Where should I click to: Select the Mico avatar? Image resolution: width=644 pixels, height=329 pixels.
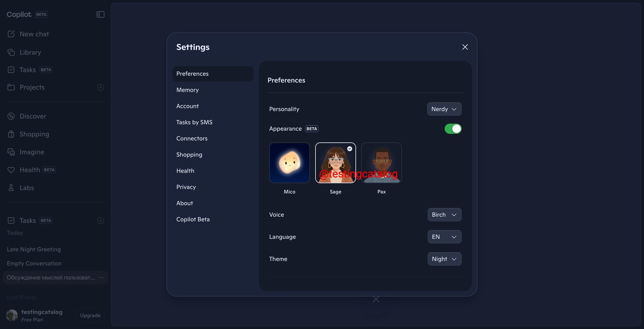click(289, 163)
